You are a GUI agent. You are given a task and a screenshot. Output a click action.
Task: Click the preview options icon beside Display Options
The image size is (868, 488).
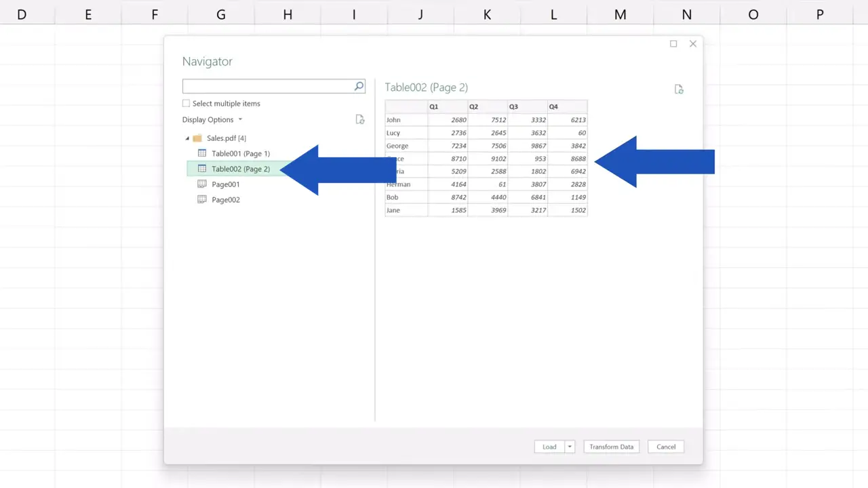pyautogui.click(x=360, y=119)
